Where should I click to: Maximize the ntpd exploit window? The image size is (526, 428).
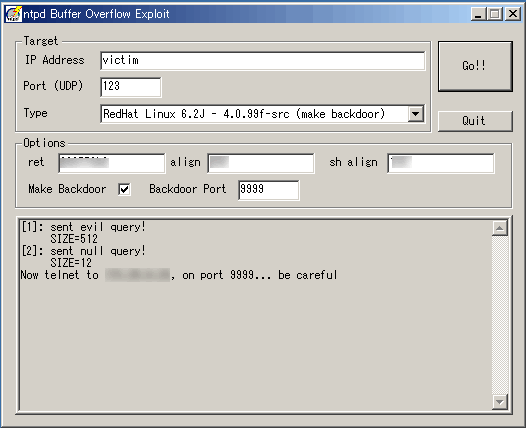pos(495,14)
